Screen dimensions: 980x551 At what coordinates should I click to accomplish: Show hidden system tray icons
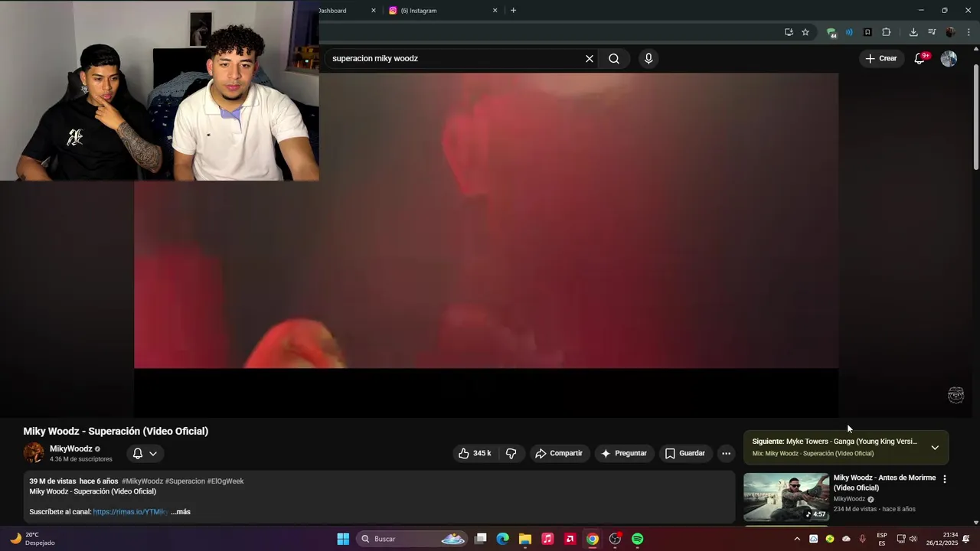[797, 539]
